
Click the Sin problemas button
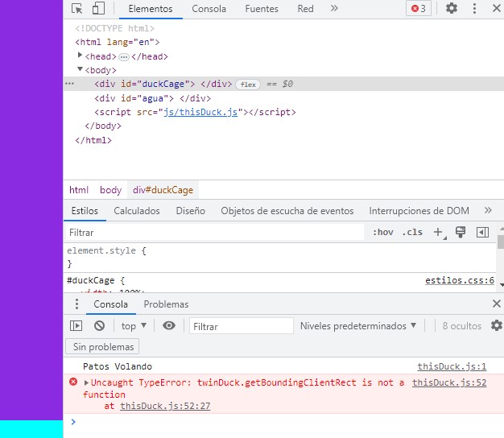(x=102, y=346)
